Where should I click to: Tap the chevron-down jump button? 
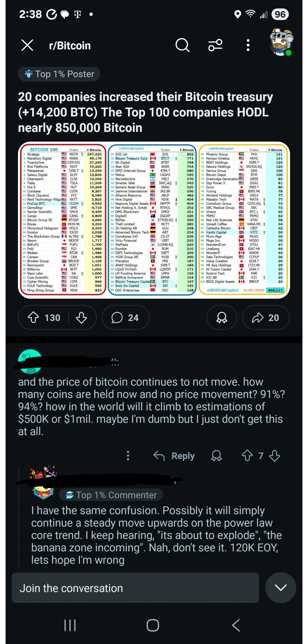[x=281, y=588]
